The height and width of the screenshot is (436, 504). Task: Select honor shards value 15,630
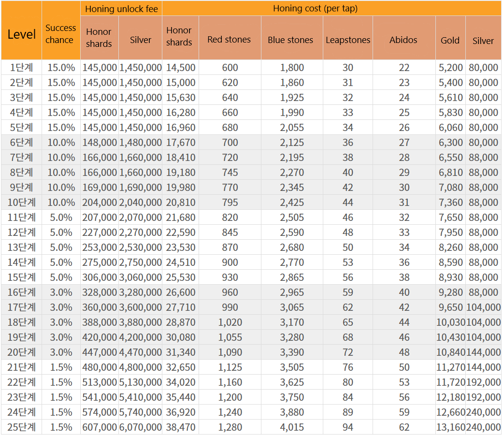pos(181,98)
